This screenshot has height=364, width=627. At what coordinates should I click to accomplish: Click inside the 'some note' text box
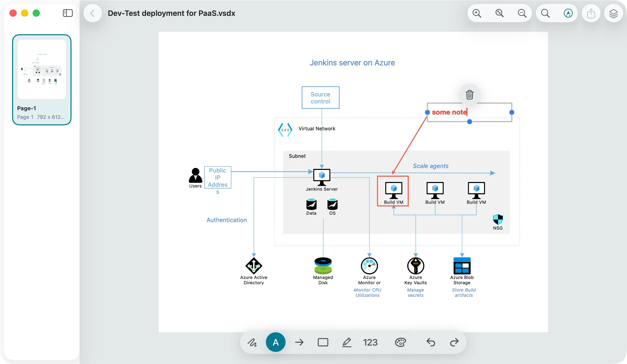(469, 112)
